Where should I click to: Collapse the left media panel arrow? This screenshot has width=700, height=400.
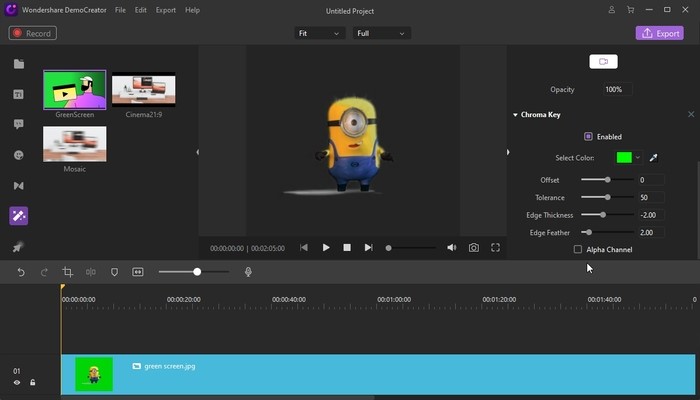click(x=197, y=152)
